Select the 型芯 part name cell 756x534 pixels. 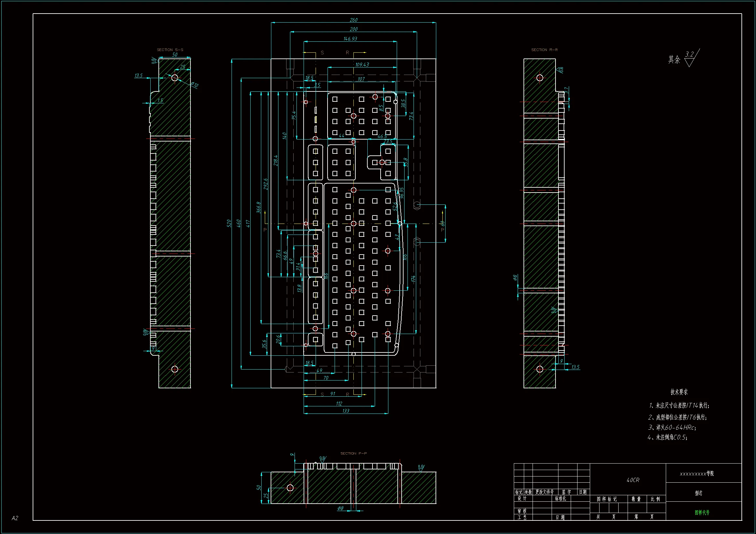click(698, 493)
